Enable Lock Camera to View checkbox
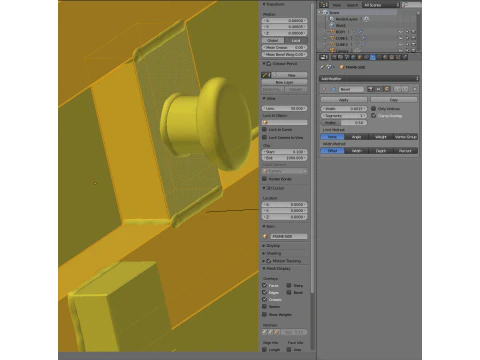Screen dimensions: 480x360 (265, 137)
